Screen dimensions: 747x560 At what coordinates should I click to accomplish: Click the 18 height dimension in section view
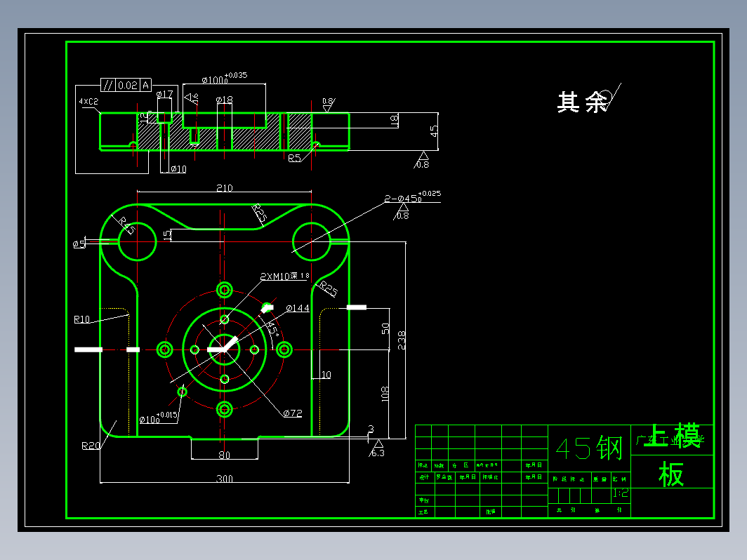[393, 121]
